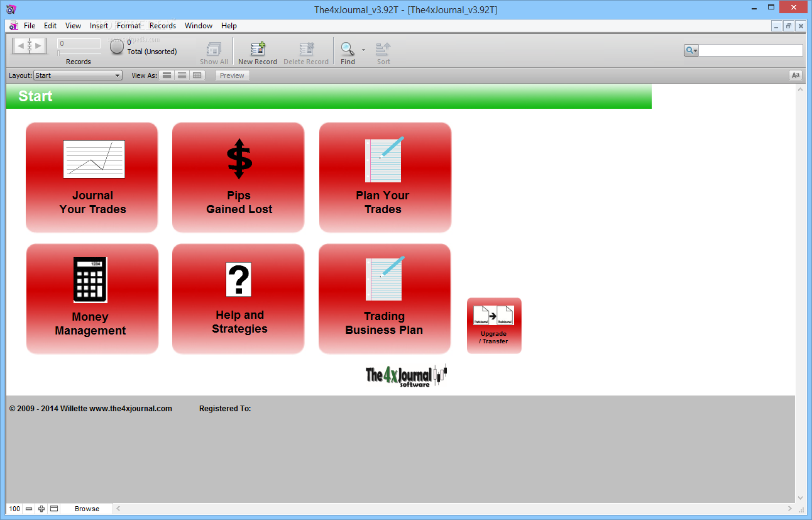
Task: Click the dollar sign pips icon
Action: [239, 159]
